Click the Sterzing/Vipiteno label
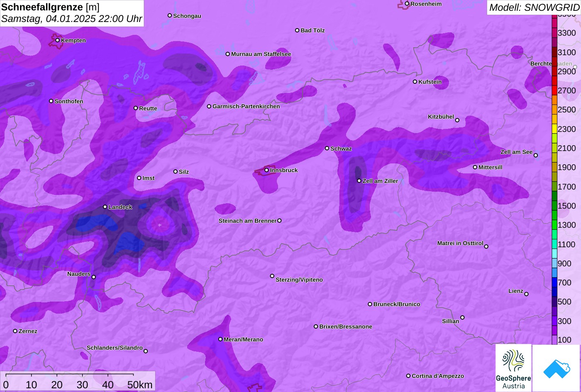This screenshot has width=581, height=392. click(299, 280)
